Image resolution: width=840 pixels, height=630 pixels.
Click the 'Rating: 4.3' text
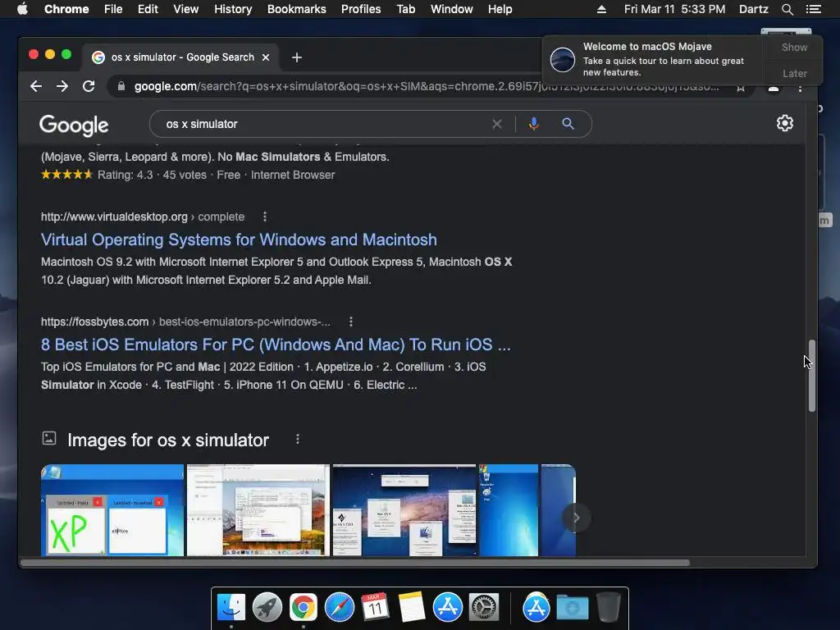point(125,176)
